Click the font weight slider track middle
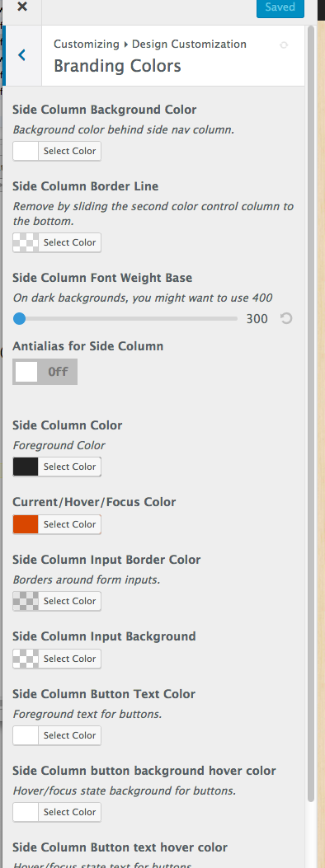Screen dimensions: 325x868 click(x=125, y=318)
